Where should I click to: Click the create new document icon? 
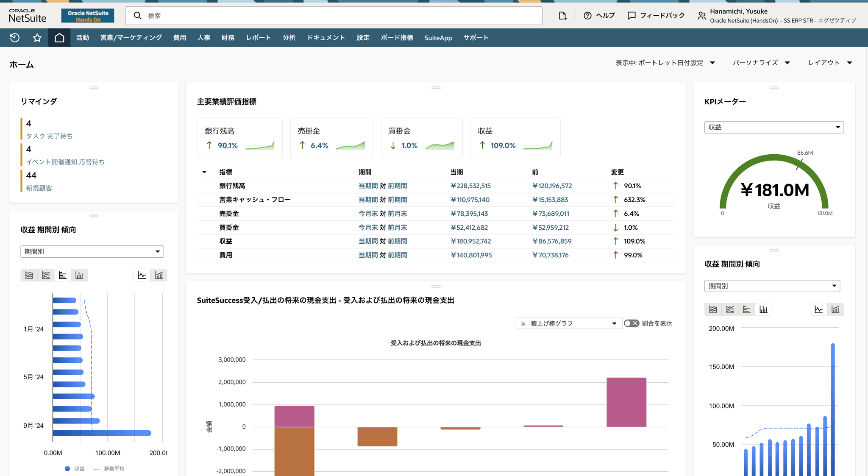[562, 16]
